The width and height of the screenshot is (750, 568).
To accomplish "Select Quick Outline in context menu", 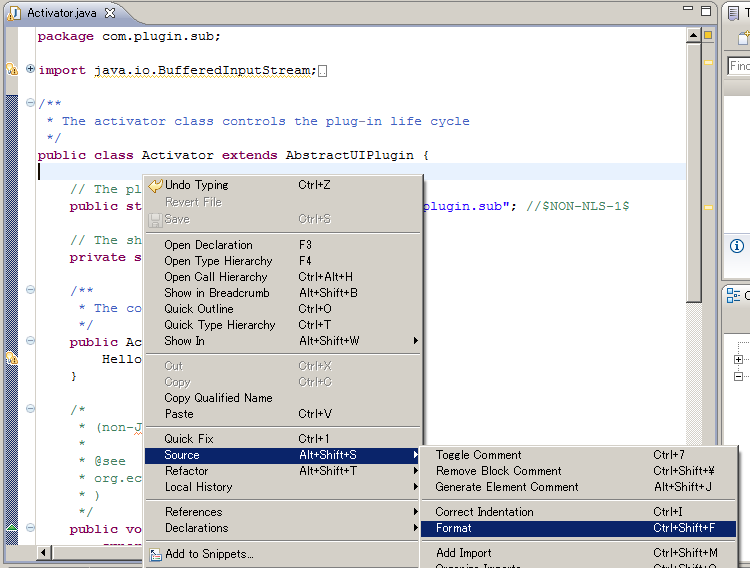I will coord(283,309).
